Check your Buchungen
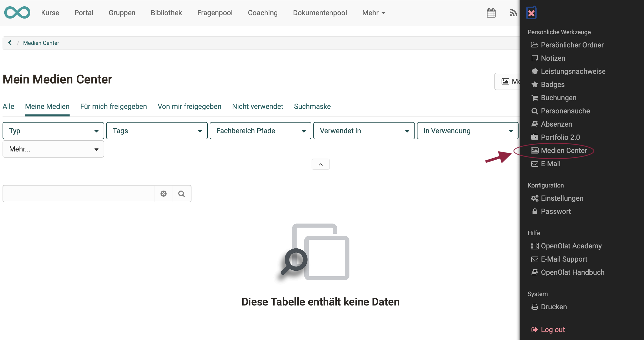The image size is (644, 340). [558, 98]
